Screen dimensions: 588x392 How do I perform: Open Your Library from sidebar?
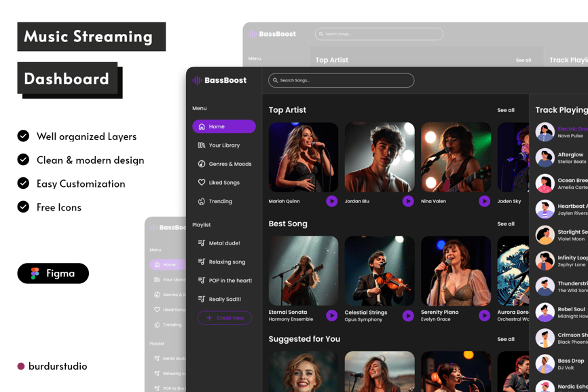(223, 145)
